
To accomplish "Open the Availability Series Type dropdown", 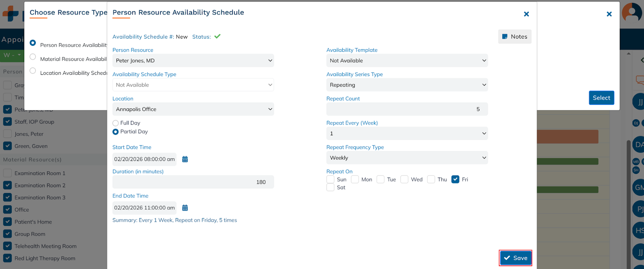I will 407,85.
